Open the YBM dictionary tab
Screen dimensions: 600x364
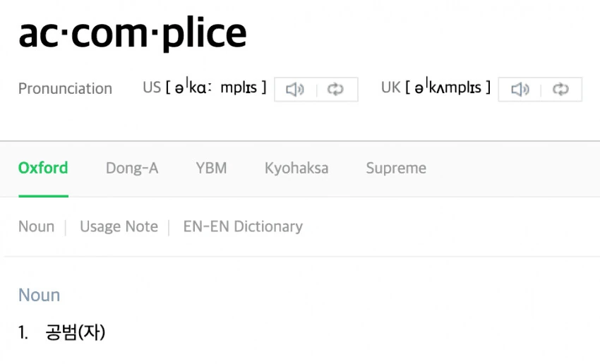[211, 168]
